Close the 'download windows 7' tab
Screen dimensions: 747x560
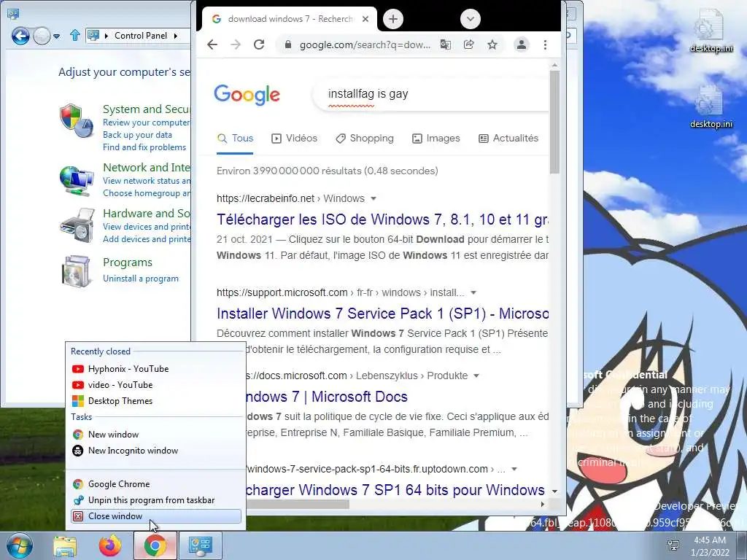pyautogui.click(x=365, y=19)
